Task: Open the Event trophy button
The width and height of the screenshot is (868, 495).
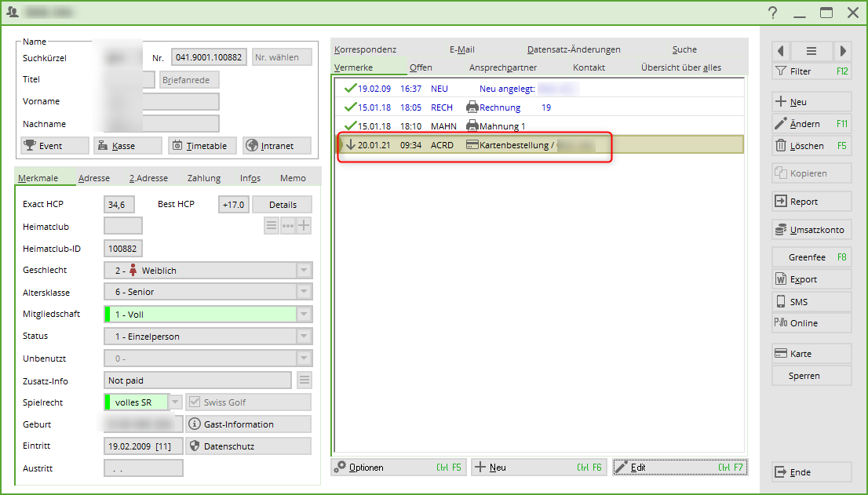Action: tap(54, 146)
